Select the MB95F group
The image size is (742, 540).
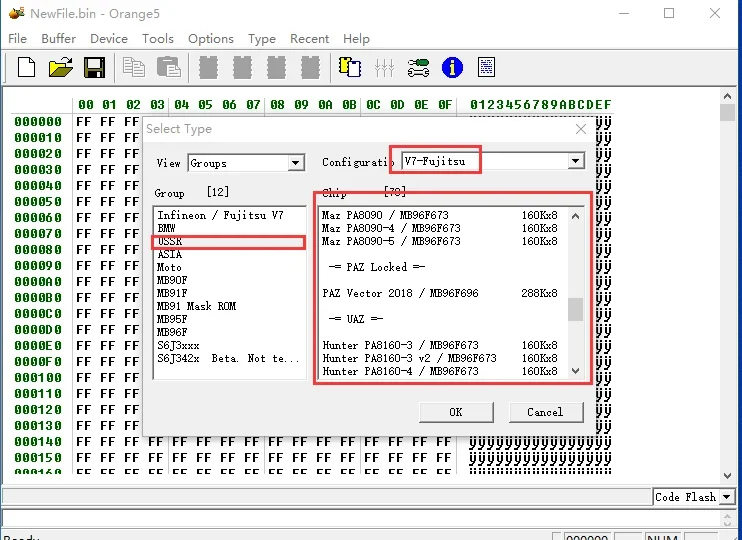click(x=230, y=319)
